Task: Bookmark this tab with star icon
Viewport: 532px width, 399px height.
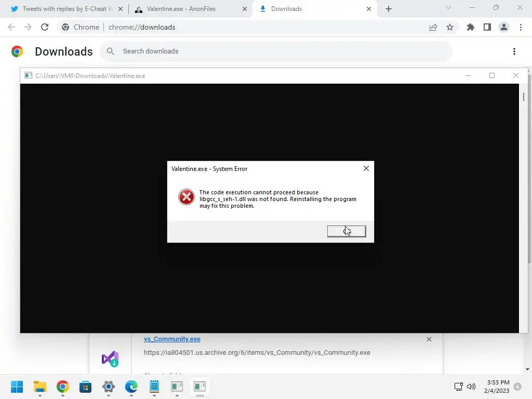Action: (450, 27)
